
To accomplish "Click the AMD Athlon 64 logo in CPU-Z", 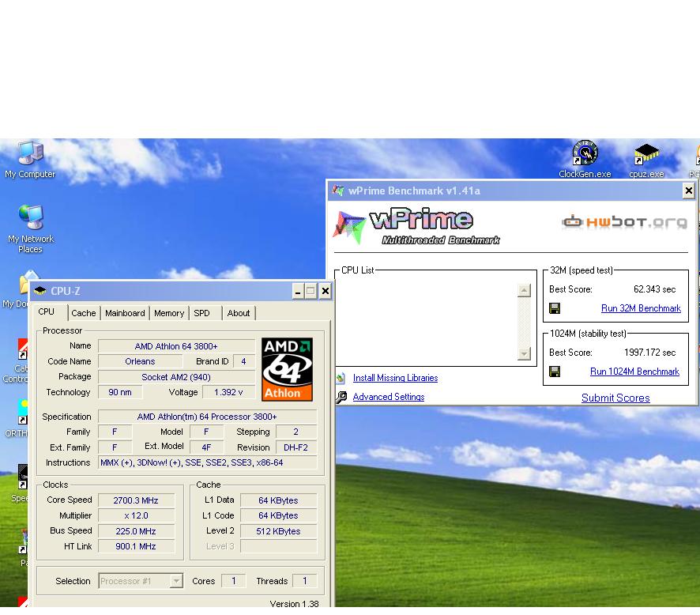I will (x=287, y=369).
